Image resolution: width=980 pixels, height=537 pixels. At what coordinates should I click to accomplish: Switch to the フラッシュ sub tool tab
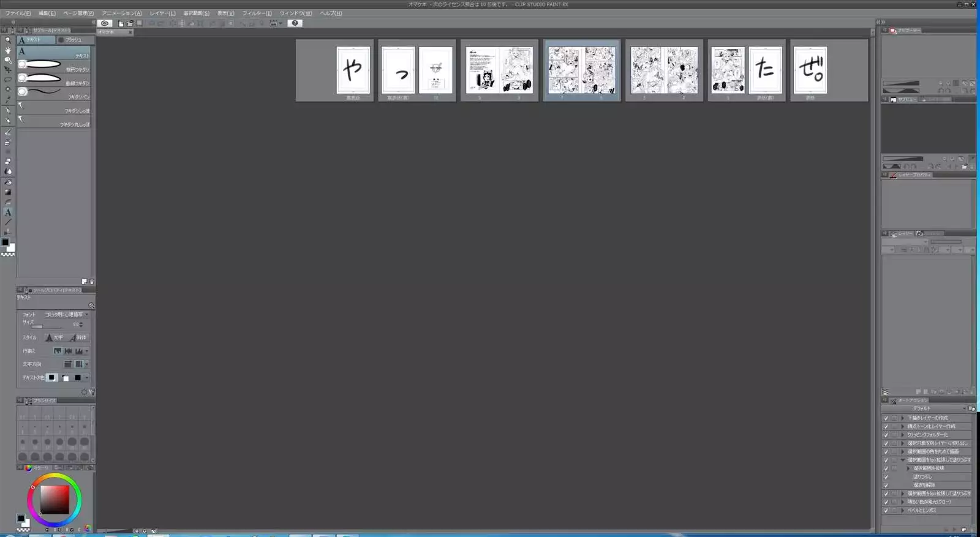click(73, 40)
